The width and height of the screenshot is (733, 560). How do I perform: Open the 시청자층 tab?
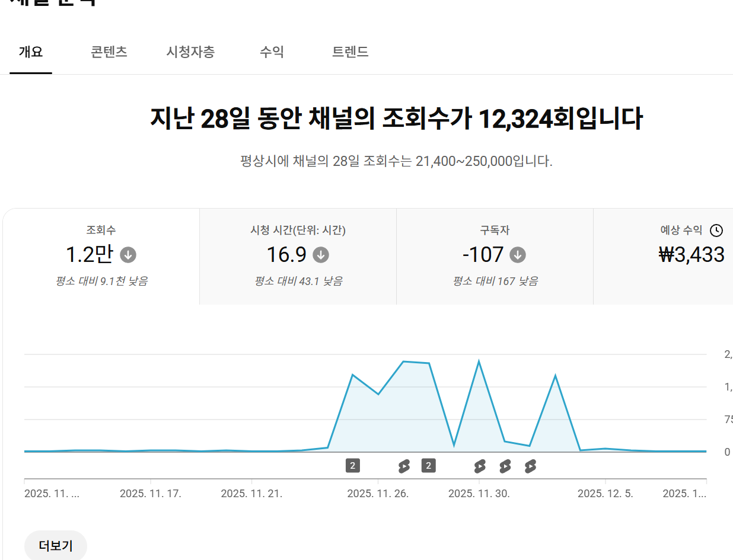[x=190, y=52]
